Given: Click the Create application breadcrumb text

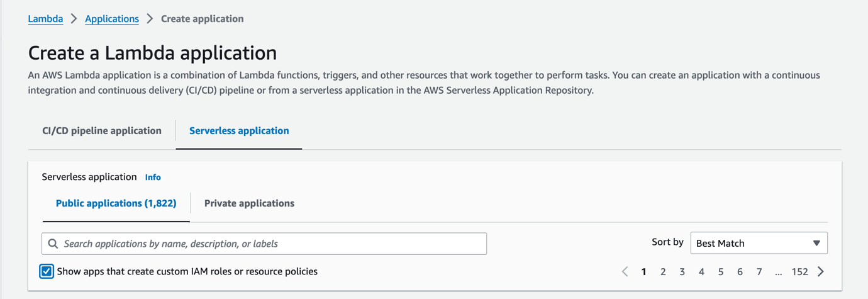Looking at the screenshot, I should click(x=202, y=19).
